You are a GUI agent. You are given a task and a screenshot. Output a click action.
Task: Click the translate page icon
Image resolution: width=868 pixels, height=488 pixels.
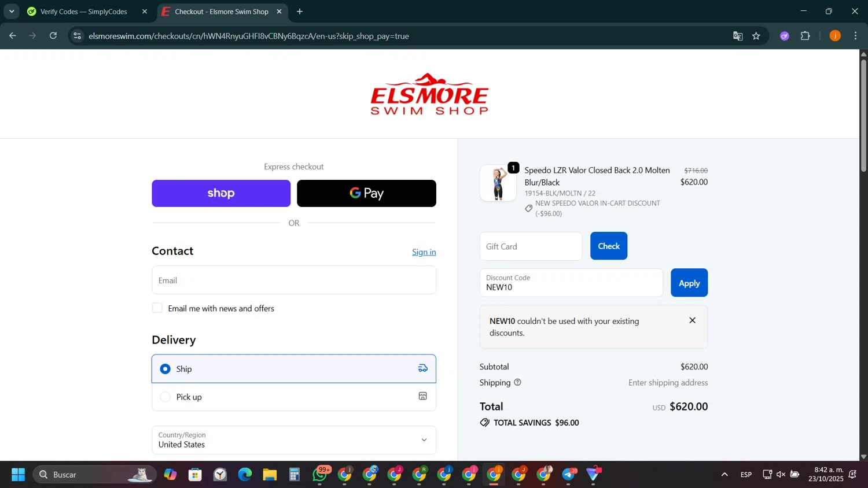pyautogui.click(x=738, y=36)
